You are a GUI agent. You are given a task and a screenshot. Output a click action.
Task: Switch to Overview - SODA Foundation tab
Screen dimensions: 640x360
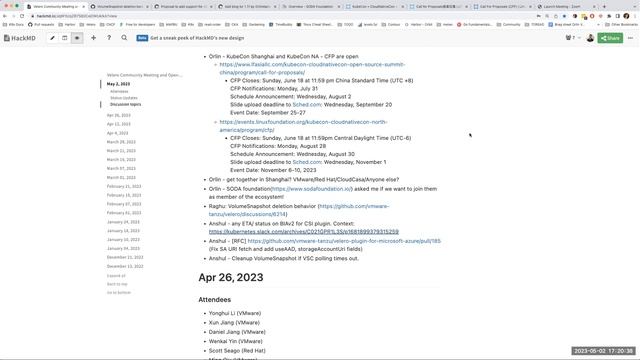point(310,7)
